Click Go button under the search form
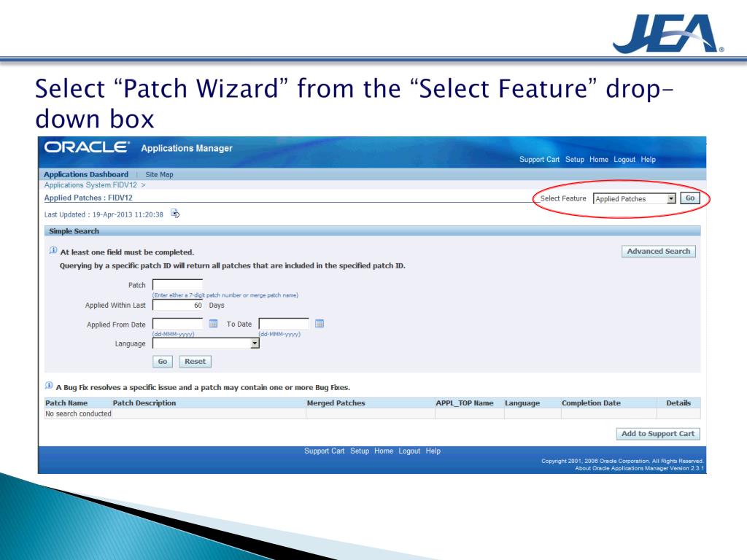Image resolution: width=747 pixels, height=560 pixels. click(163, 362)
